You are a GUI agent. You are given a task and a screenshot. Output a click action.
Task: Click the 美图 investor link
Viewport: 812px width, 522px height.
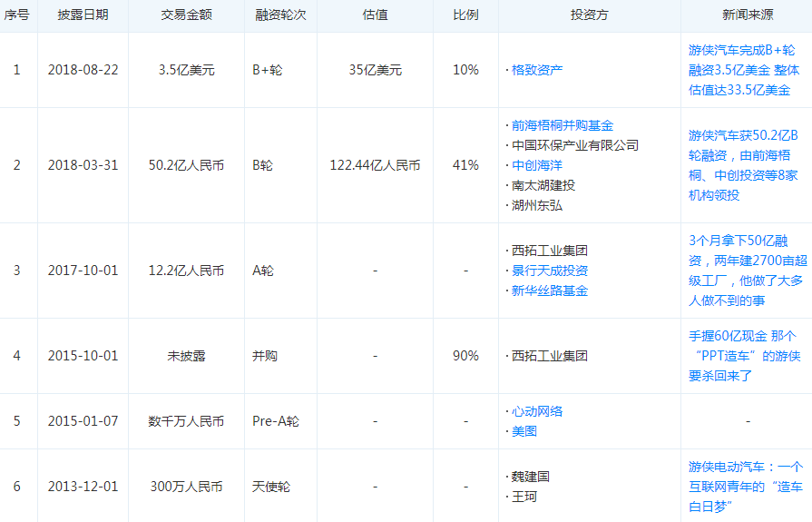pyautogui.click(x=524, y=431)
